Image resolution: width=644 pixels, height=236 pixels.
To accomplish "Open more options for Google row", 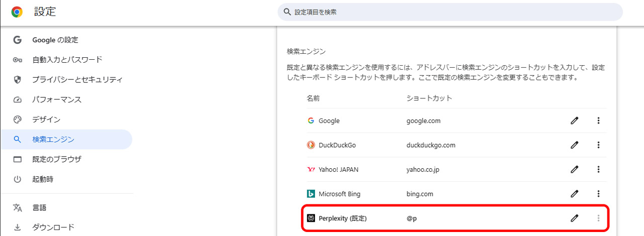I will click(x=598, y=121).
